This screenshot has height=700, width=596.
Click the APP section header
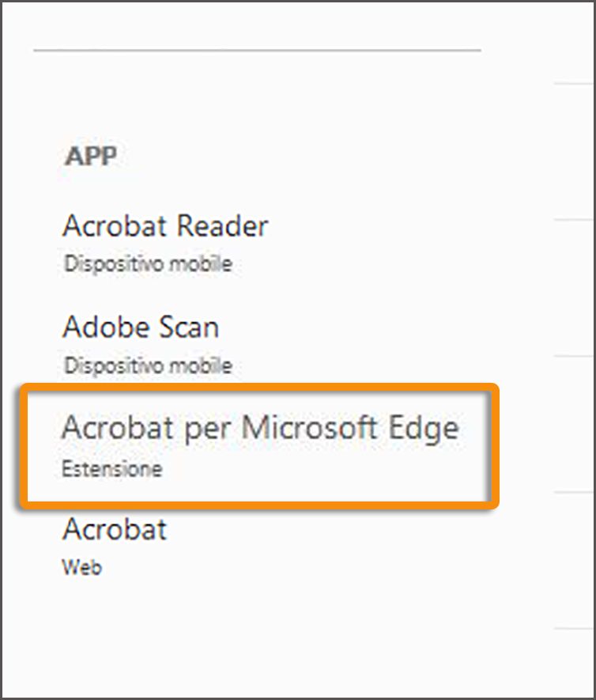91,156
